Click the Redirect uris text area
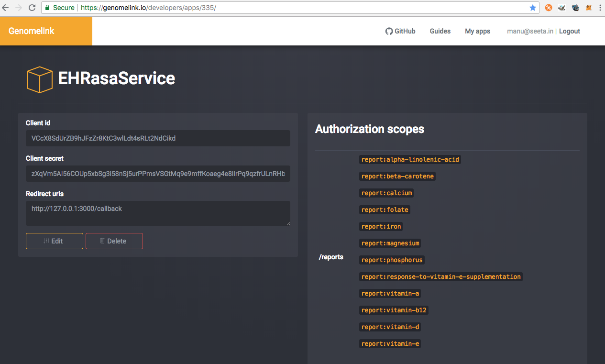 (x=158, y=213)
